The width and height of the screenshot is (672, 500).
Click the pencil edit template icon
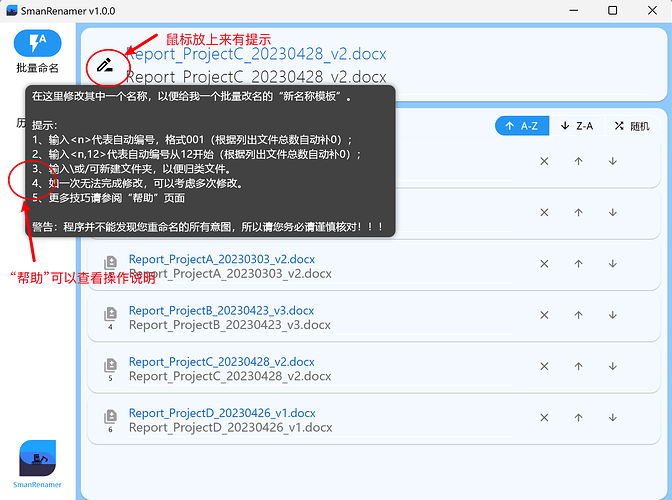tap(105, 67)
